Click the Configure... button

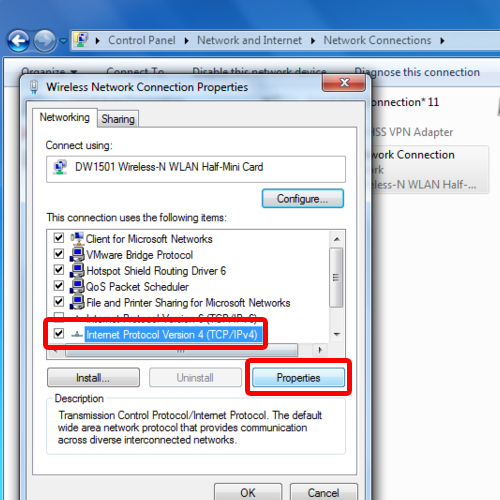click(x=303, y=199)
